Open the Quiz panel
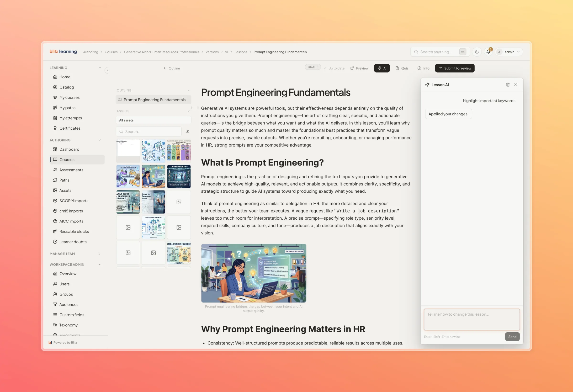The height and width of the screenshot is (392, 573). pyautogui.click(x=402, y=68)
